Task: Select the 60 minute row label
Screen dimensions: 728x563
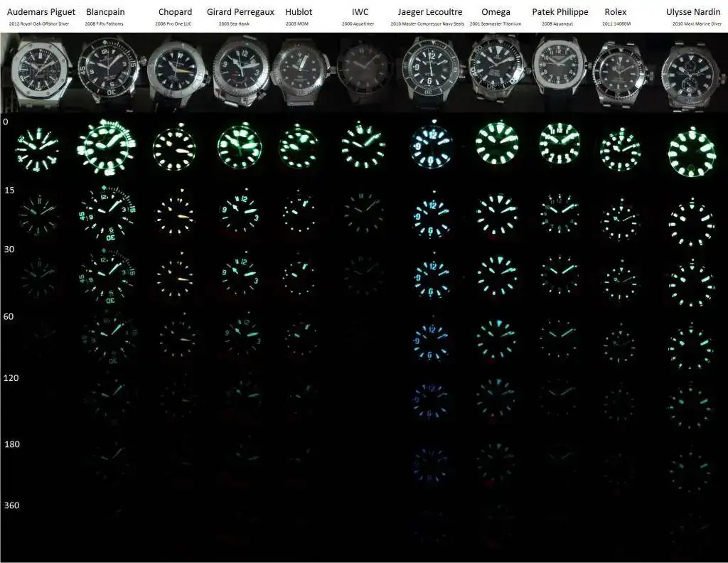Action: 10,316
